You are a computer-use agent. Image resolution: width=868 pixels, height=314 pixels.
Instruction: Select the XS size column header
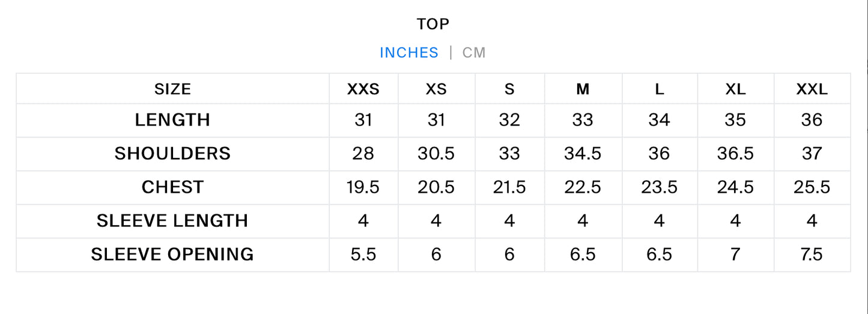click(437, 89)
